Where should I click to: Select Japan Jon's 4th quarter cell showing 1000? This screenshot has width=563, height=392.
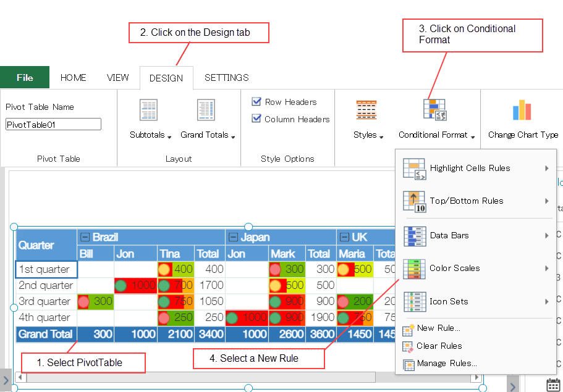coord(247,318)
